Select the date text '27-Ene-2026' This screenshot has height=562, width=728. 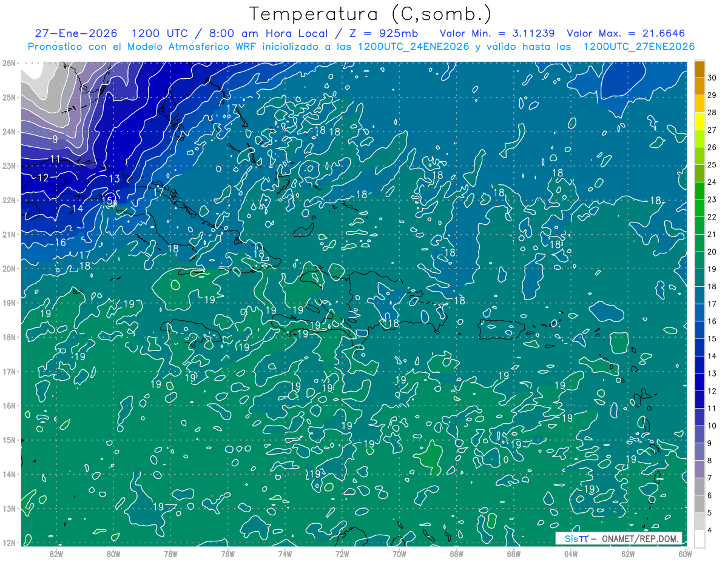pyautogui.click(x=76, y=33)
